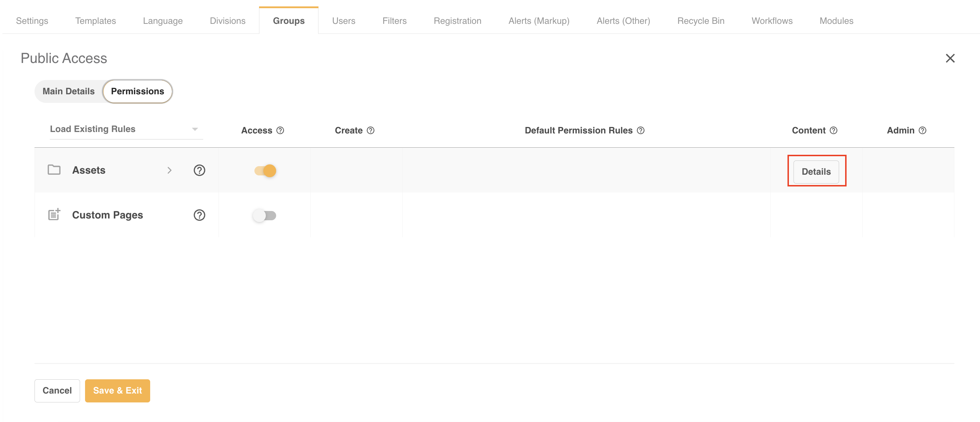The height and width of the screenshot is (422, 980).
Task: Click the Default Permission Rules column header
Action: [x=578, y=131]
